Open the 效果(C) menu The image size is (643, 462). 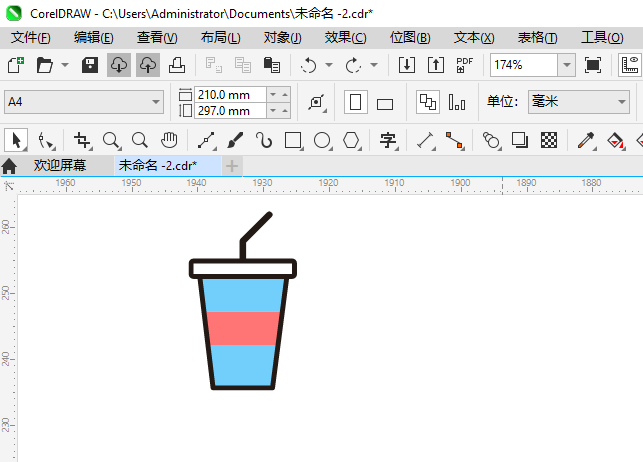click(x=345, y=38)
